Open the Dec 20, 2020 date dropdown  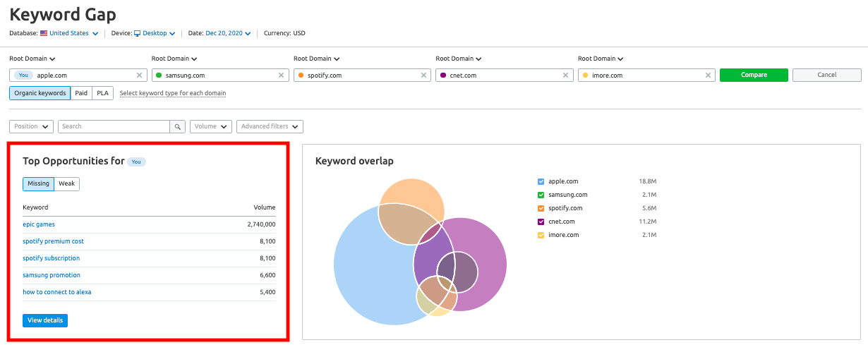pyautogui.click(x=229, y=33)
